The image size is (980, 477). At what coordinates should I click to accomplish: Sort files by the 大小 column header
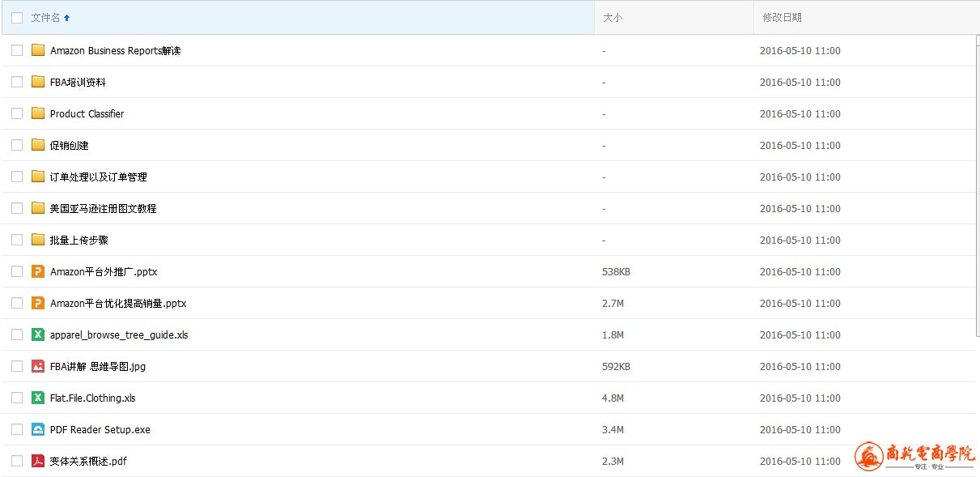613,18
